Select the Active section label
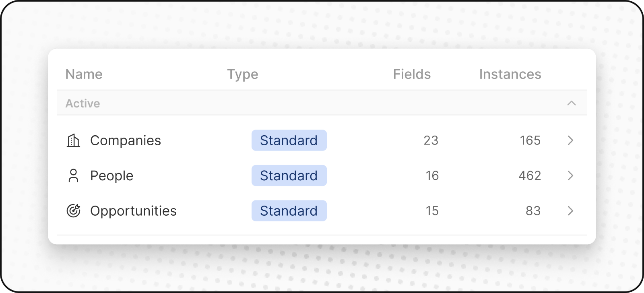644x293 pixels. click(83, 103)
